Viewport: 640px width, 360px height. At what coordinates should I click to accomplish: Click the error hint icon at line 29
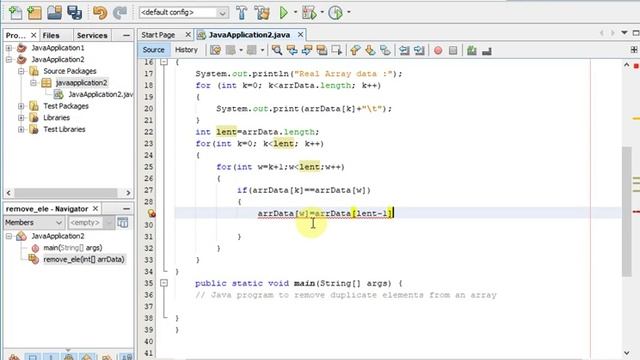(x=151, y=213)
